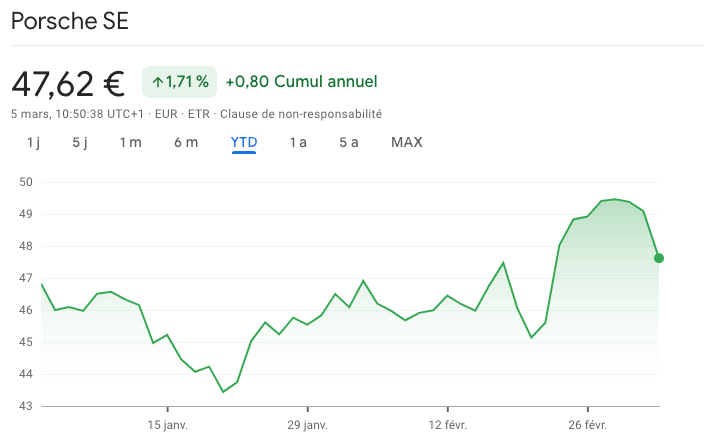Switch to the 5a range

click(x=349, y=142)
